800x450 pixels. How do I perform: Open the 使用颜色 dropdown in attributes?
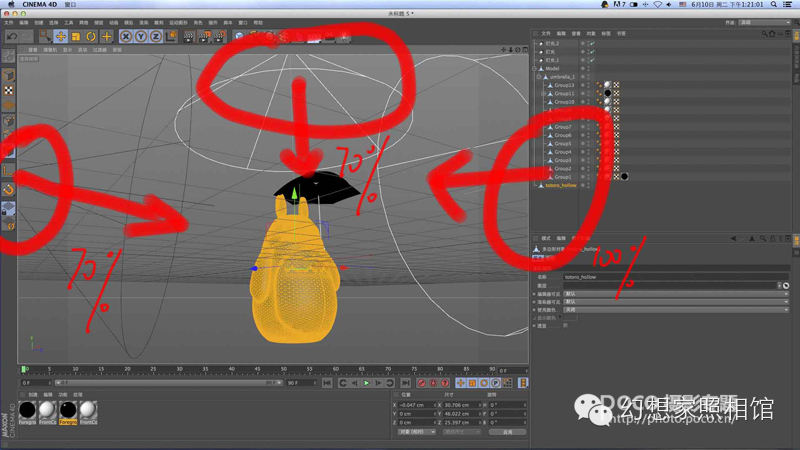click(676, 310)
